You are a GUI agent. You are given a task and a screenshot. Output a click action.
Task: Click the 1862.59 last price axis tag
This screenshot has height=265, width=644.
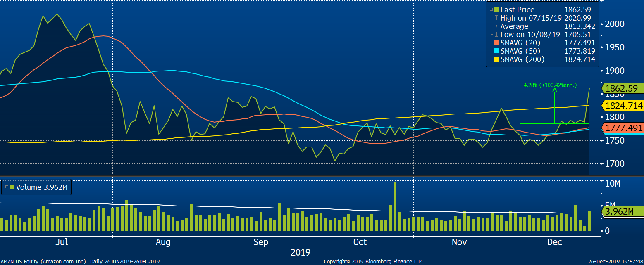[622, 88]
